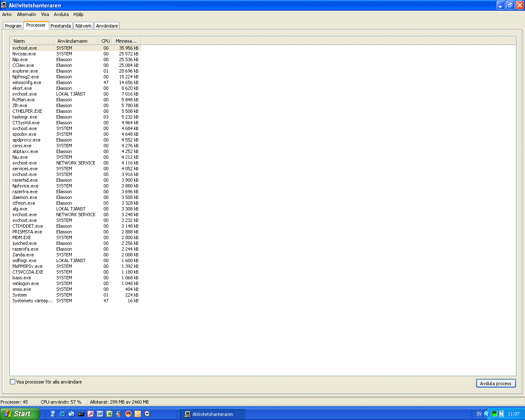Expand hidden tray icons with arrow
Viewport: 525px width, 420px height.
point(487,414)
